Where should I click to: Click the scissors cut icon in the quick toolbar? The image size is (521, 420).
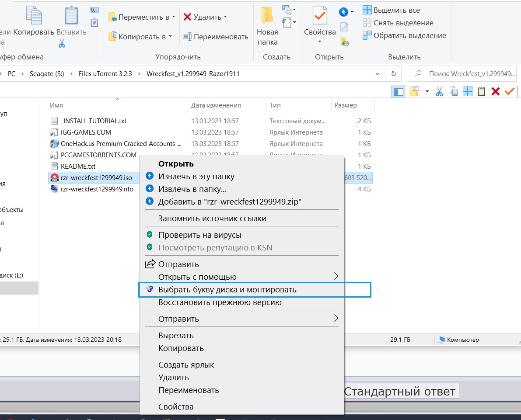pyautogui.click(x=439, y=91)
